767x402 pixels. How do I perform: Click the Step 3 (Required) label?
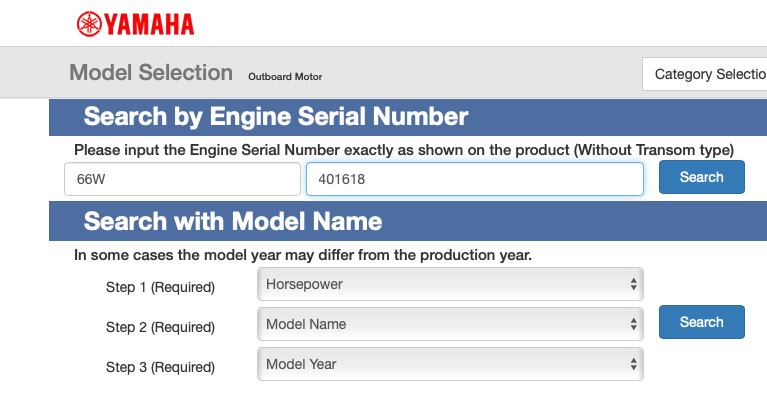click(x=160, y=367)
